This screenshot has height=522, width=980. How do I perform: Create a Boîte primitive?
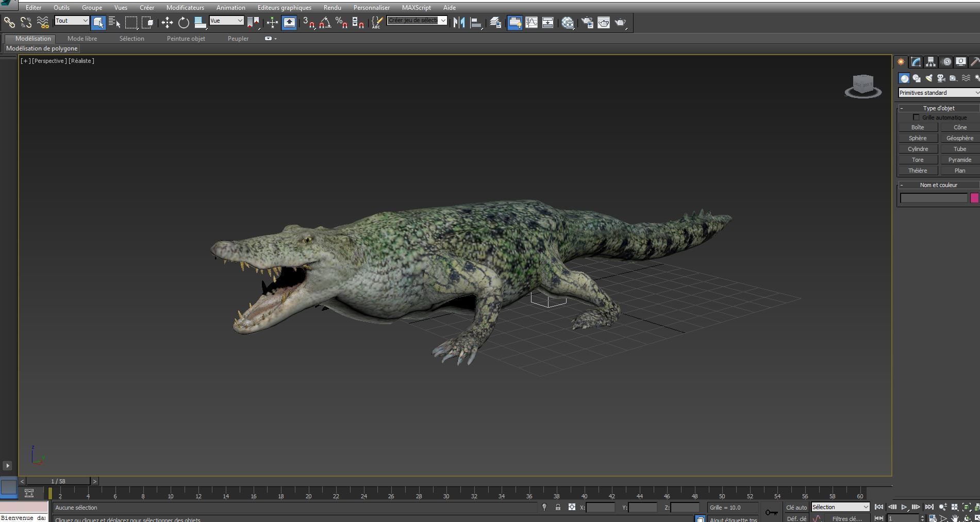point(918,127)
